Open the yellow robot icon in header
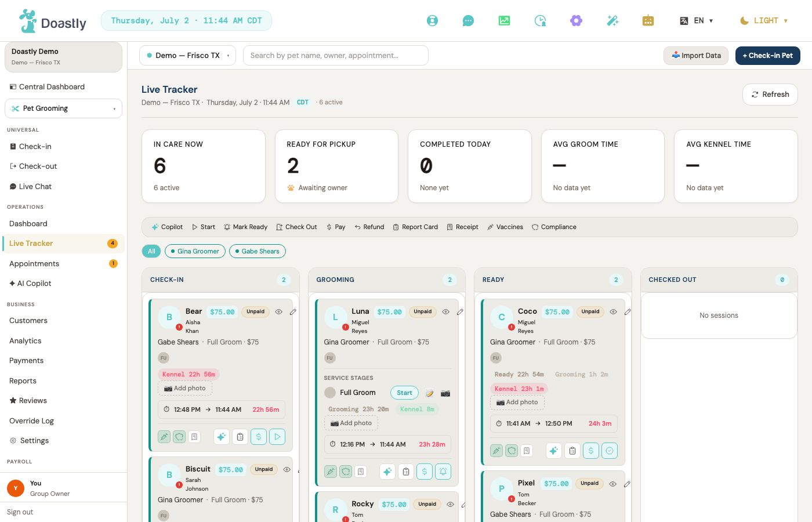The width and height of the screenshot is (812, 522). tap(648, 21)
